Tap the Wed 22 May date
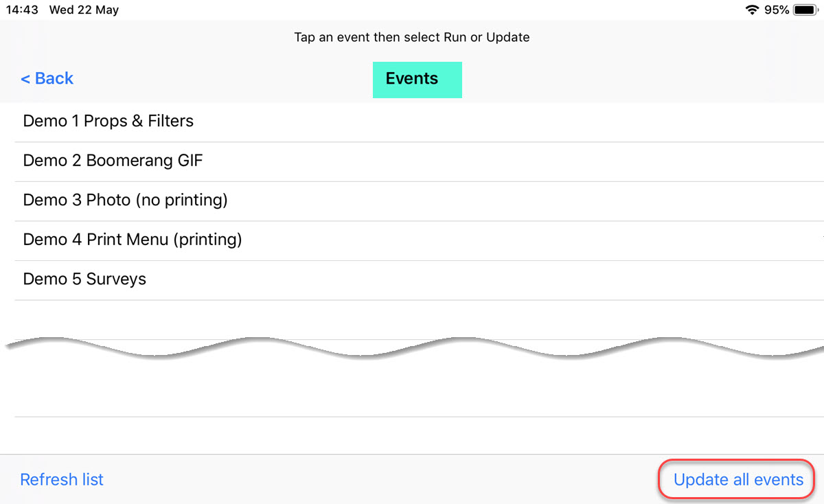The image size is (824, 504). click(x=84, y=10)
